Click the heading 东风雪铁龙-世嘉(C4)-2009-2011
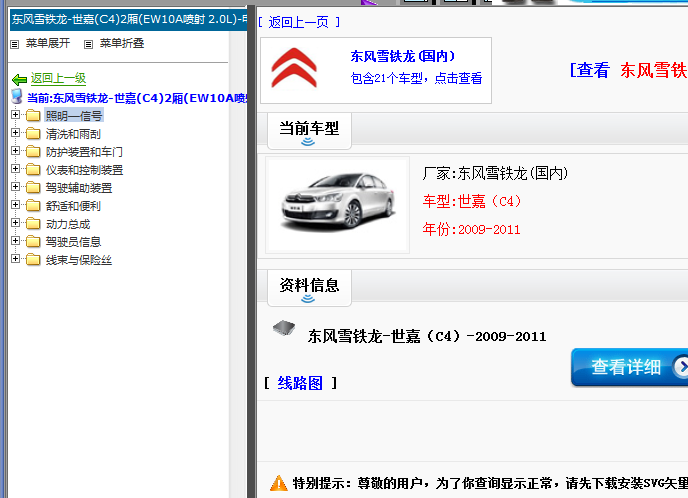Screen dimensions: 688x498 [x=427, y=337]
